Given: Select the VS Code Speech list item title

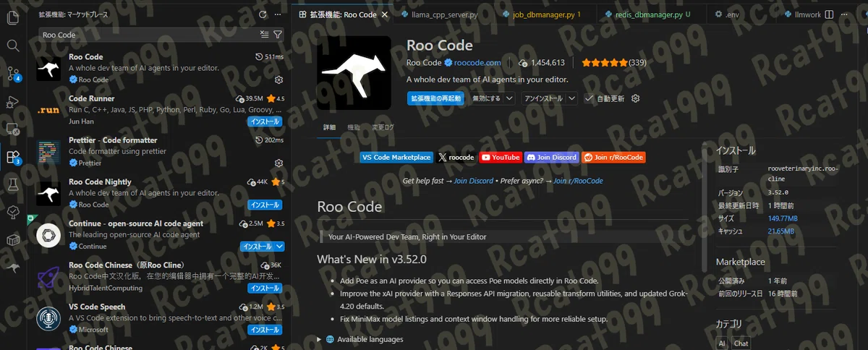Looking at the screenshot, I should 97,307.
